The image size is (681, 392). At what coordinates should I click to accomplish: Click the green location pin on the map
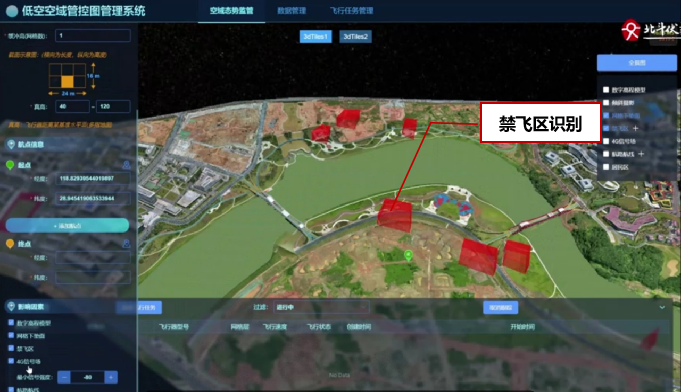coord(408,255)
